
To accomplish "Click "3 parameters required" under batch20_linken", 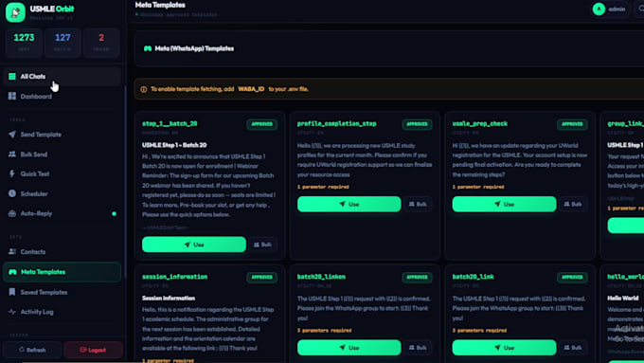I will point(324,330).
